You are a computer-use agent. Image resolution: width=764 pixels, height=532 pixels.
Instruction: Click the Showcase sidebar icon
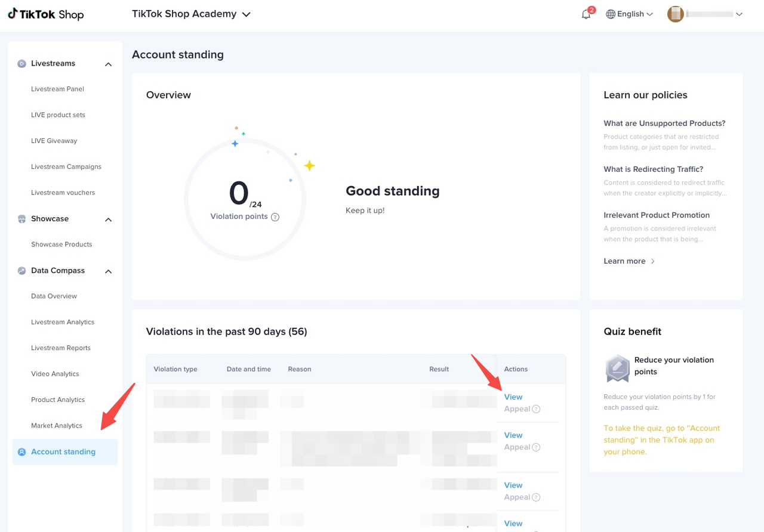(21, 219)
